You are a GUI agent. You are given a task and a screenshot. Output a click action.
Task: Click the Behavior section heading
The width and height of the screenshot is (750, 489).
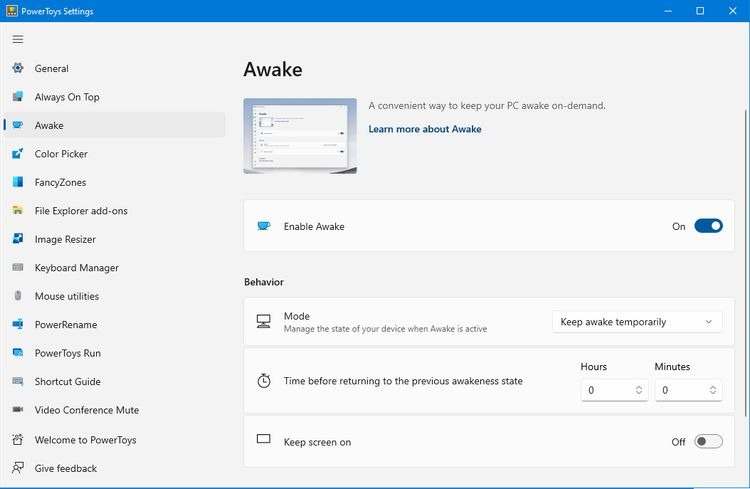pos(264,282)
